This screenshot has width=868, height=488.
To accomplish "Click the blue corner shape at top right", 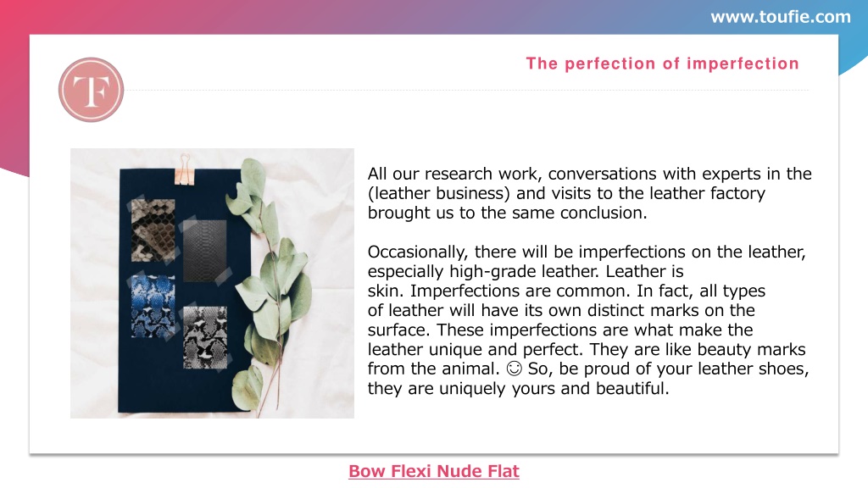I will pos(853,53).
